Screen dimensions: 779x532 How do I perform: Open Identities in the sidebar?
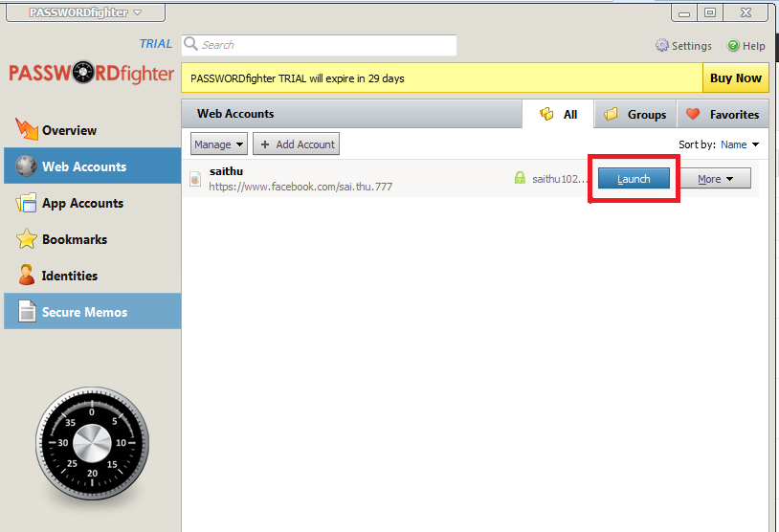[x=93, y=276]
